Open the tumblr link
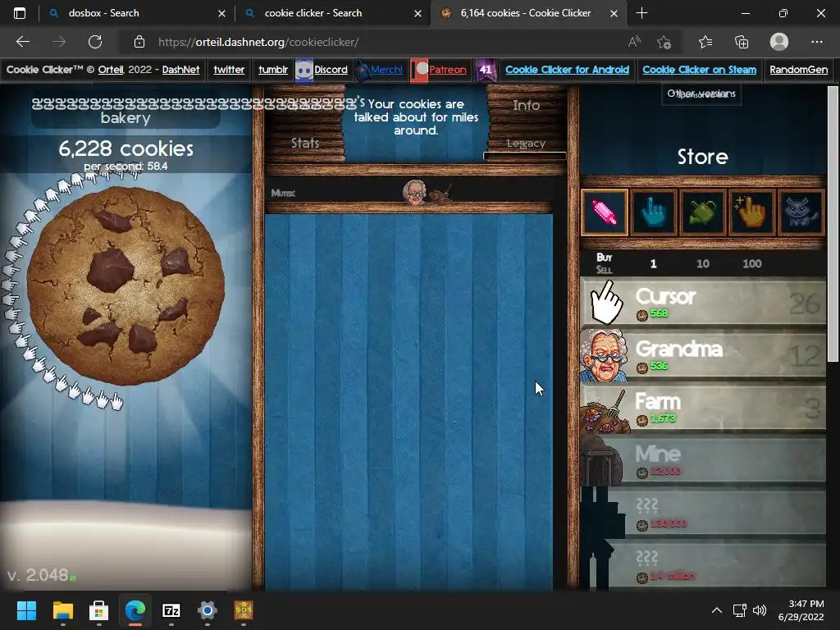840x630 pixels. tap(273, 70)
